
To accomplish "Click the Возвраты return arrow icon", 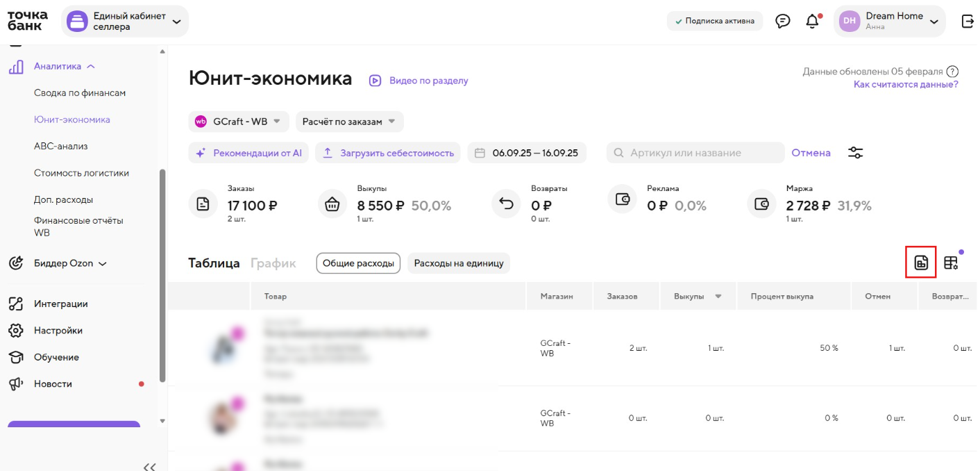I will 506,204.
